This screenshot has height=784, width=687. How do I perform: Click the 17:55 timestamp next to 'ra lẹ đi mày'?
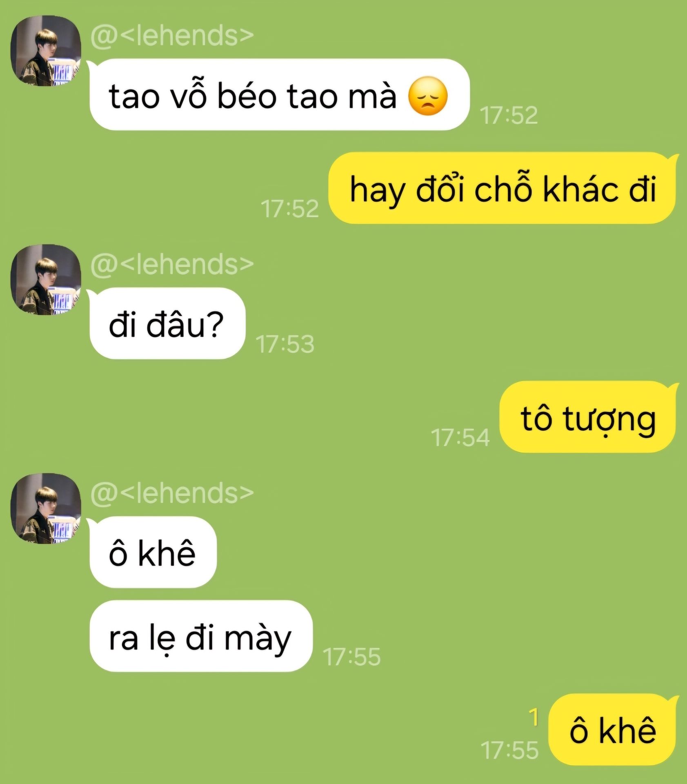point(351,657)
